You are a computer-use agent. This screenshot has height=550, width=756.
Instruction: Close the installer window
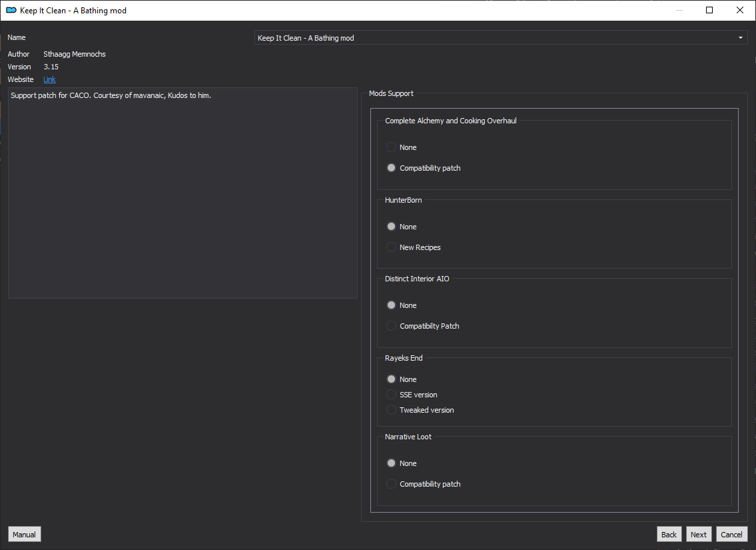pos(740,10)
